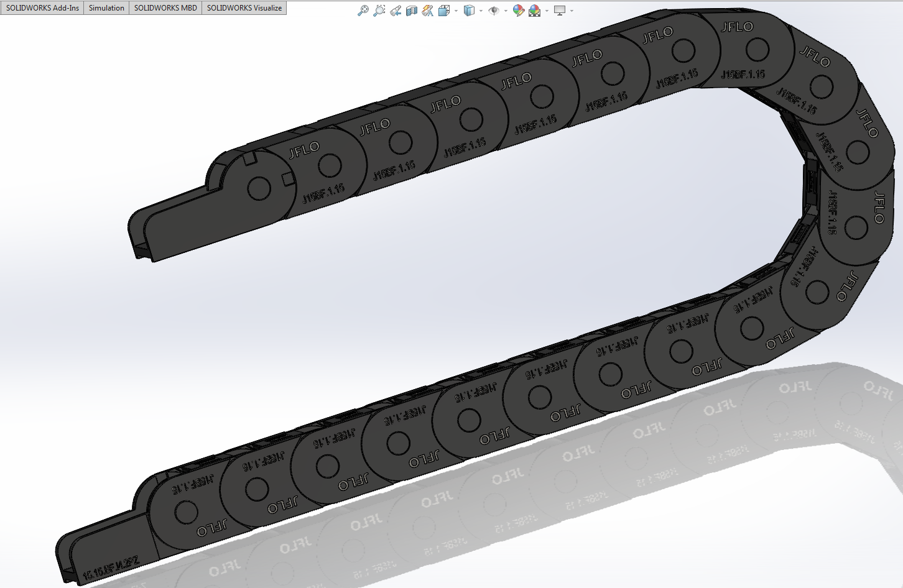Expand the View Settings dropdown arrow
This screenshot has width=903, height=588.
572,11
